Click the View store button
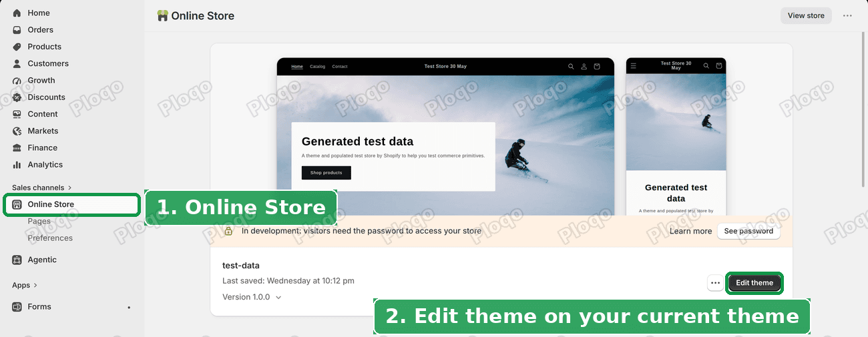The height and width of the screenshot is (337, 868). click(x=806, y=15)
